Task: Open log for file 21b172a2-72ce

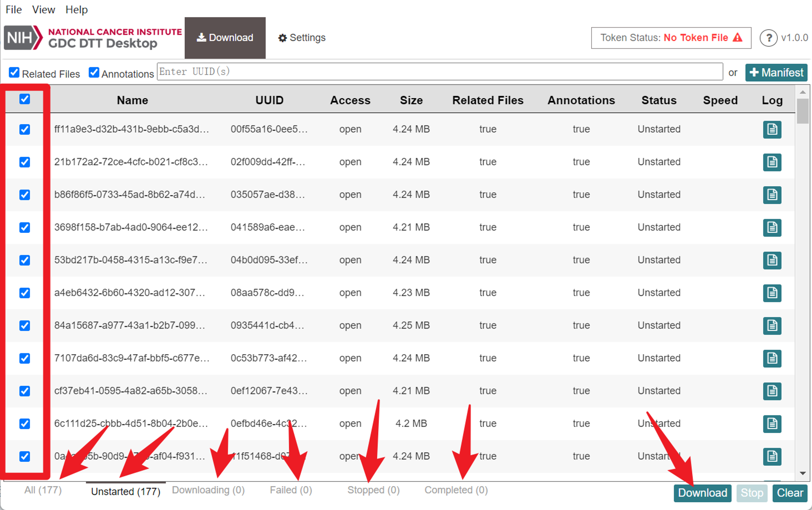Action: [x=772, y=162]
